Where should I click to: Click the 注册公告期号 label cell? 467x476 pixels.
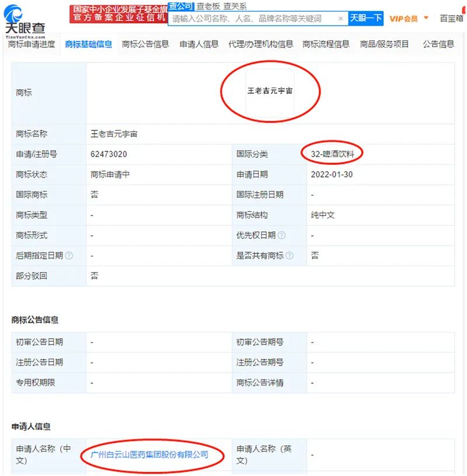[x=270, y=363]
